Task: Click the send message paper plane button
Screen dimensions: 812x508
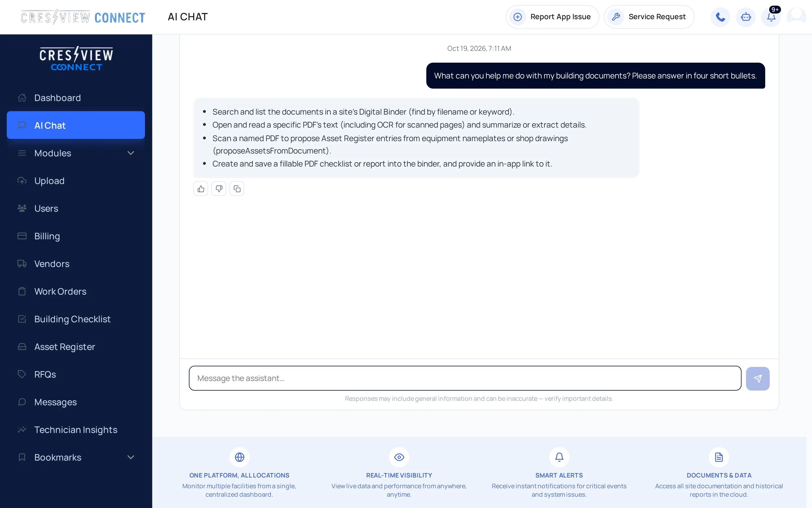Action: [x=758, y=378]
